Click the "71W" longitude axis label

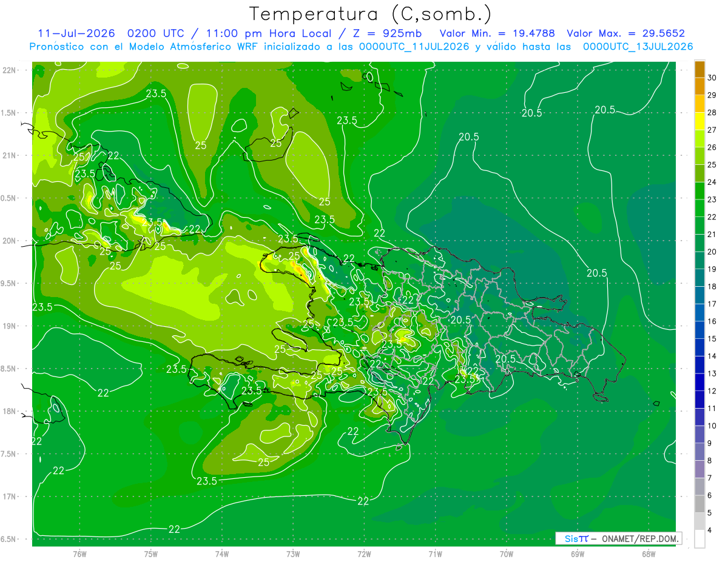click(435, 554)
